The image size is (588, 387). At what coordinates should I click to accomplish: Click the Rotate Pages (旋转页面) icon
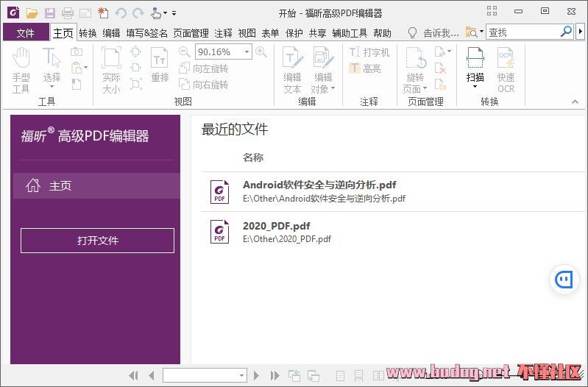click(415, 70)
